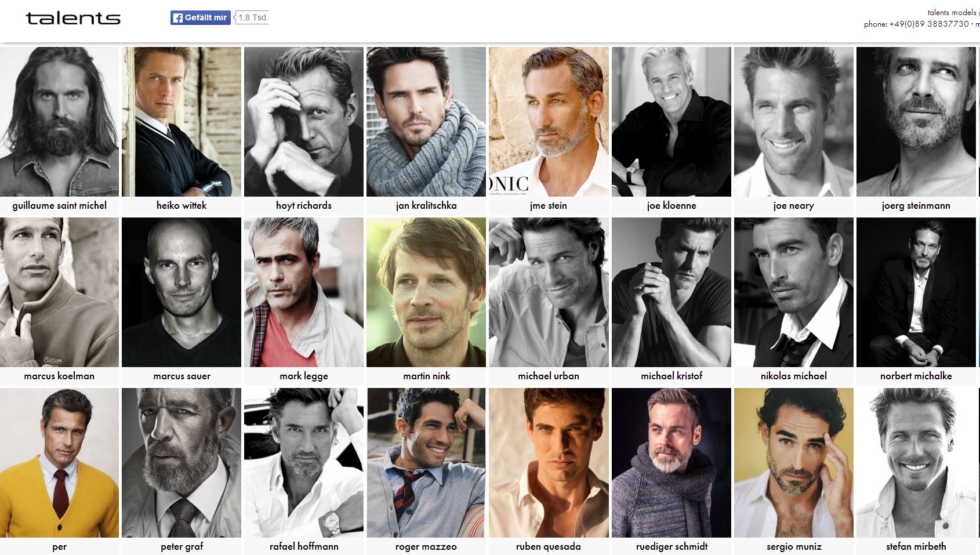
Task: Open joerg steinmann's photo thumbnail
Action: tap(916, 122)
